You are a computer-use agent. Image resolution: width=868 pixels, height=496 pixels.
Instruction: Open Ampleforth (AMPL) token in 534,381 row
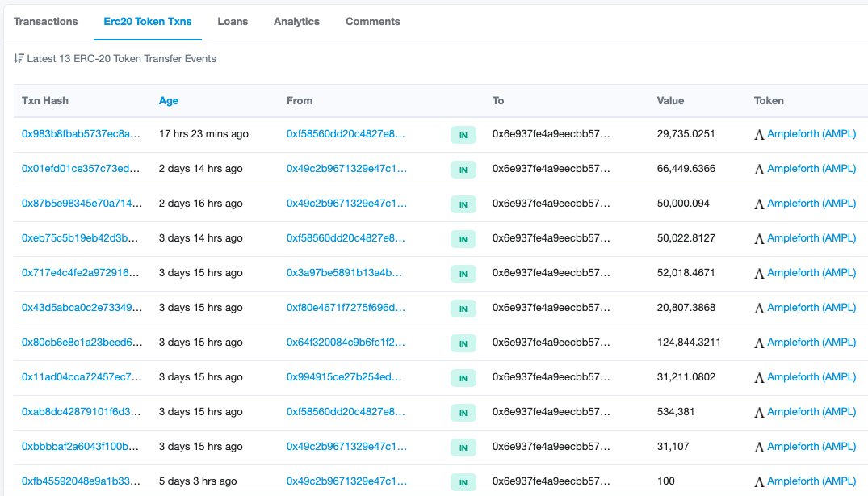click(x=811, y=412)
